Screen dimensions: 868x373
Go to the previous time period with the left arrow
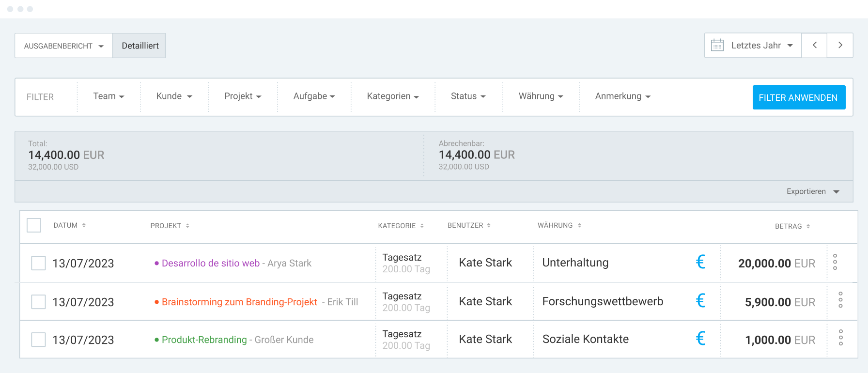click(815, 45)
